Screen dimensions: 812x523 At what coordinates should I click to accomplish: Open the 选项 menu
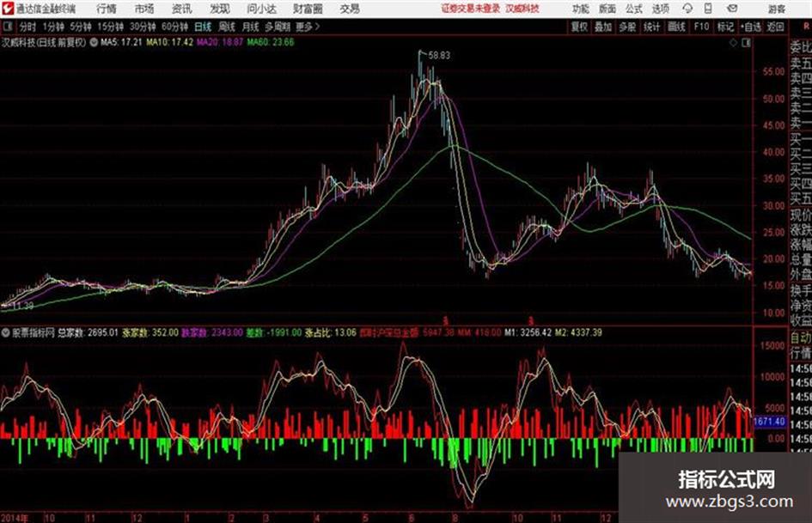pyautogui.click(x=660, y=9)
